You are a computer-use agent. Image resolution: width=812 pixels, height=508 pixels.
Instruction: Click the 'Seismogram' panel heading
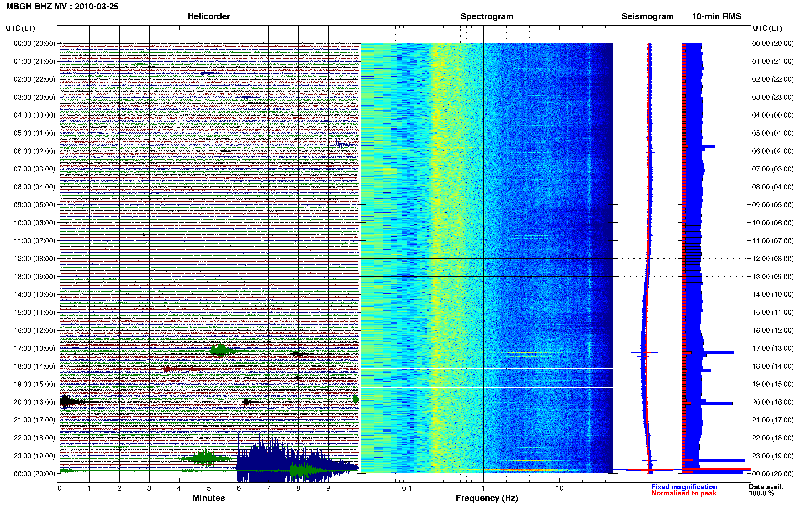[x=648, y=16]
